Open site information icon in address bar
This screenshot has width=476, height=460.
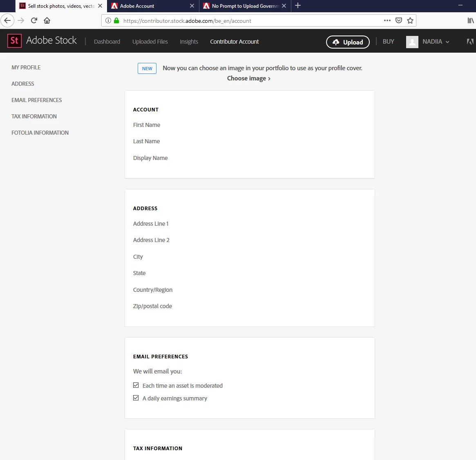click(108, 21)
